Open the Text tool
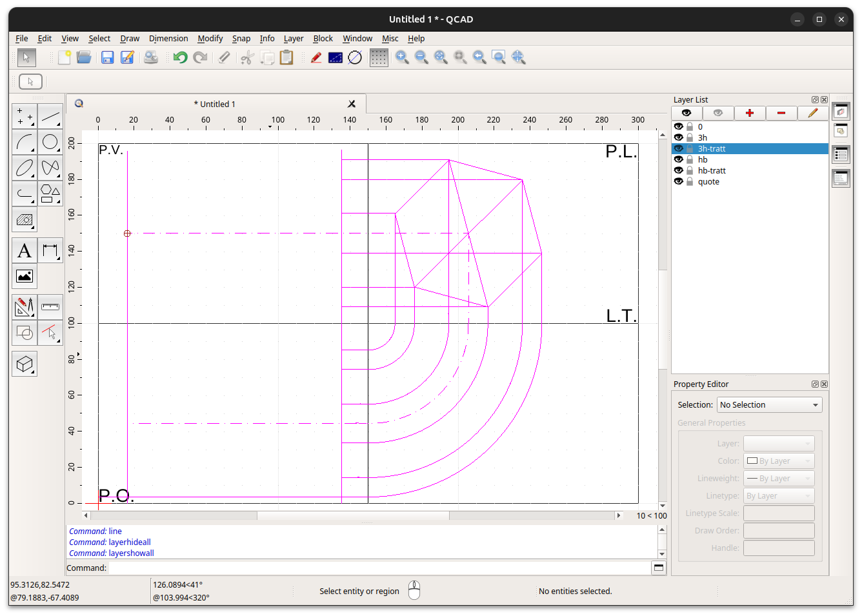The image size is (862, 616). (25, 251)
